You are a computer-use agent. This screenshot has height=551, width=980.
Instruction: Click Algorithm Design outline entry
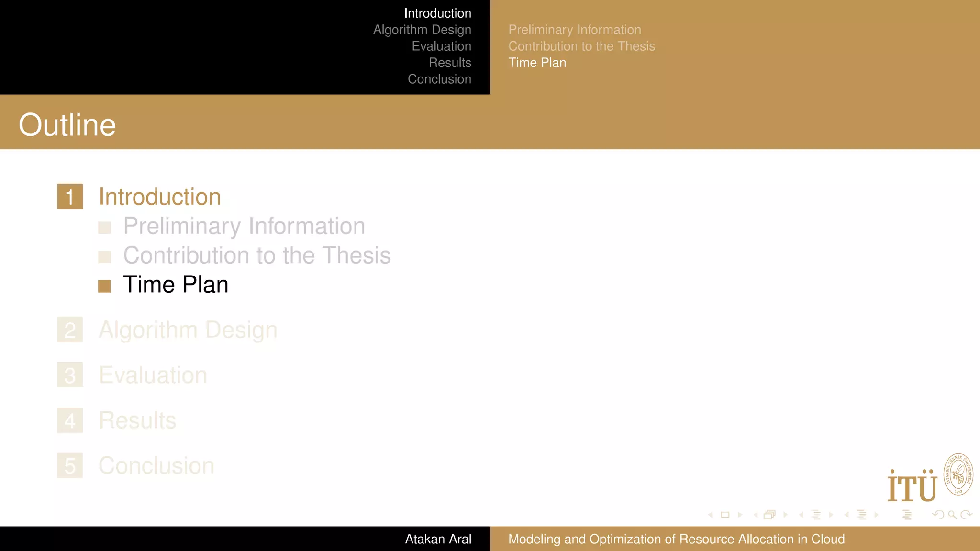pos(188,330)
